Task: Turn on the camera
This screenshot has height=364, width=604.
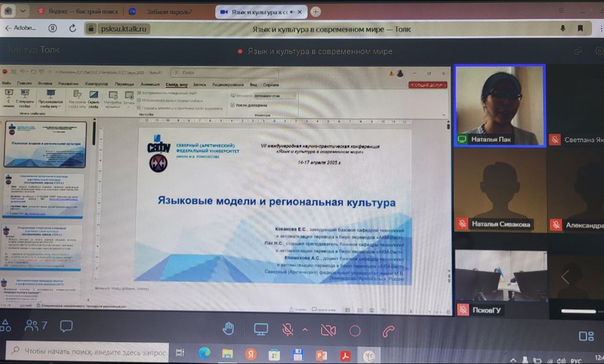Action: [327, 329]
